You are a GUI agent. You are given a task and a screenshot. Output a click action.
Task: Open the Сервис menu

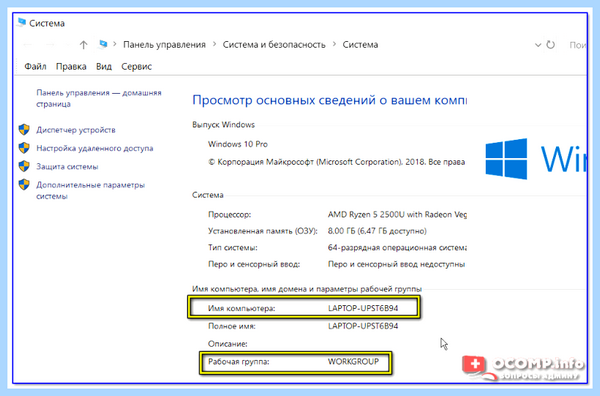pos(137,67)
